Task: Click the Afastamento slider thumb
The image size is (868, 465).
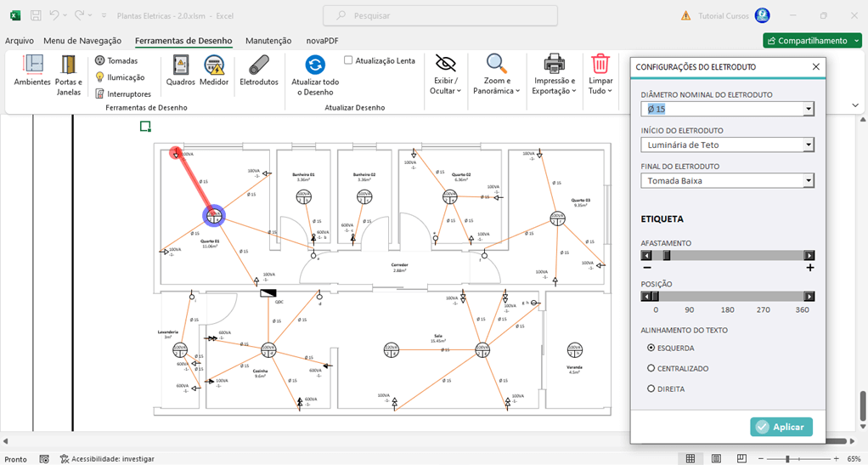Action: [x=667, y=256]
